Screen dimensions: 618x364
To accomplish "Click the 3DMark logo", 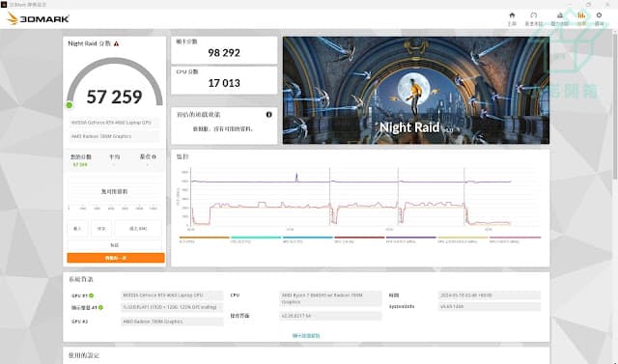I will (x=39, y=18).
